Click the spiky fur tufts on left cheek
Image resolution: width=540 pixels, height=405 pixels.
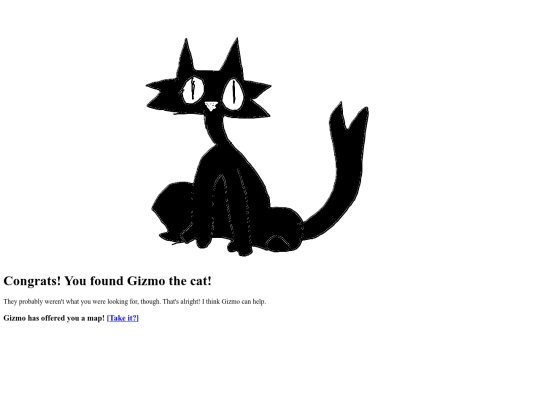click(163, 96)
